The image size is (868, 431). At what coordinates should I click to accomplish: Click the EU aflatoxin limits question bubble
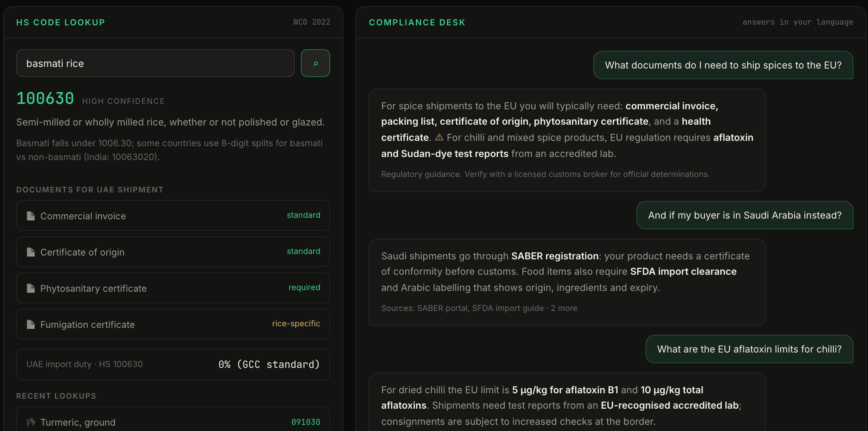tap(749, 349)
